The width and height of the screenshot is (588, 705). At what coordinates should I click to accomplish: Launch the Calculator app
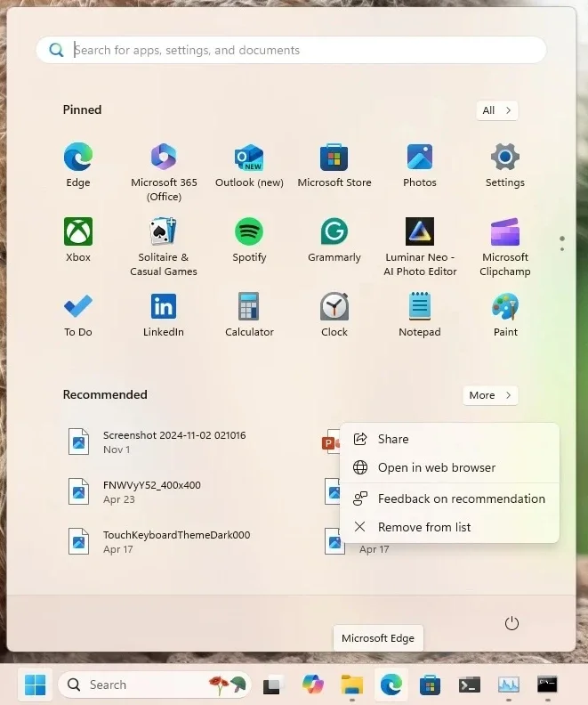(249, 315)
